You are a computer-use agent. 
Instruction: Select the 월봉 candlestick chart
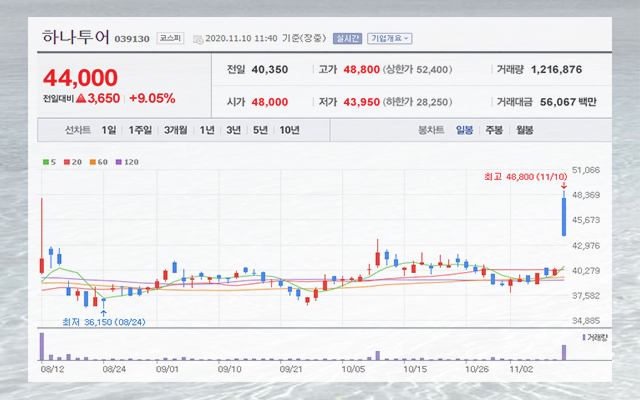524,130
